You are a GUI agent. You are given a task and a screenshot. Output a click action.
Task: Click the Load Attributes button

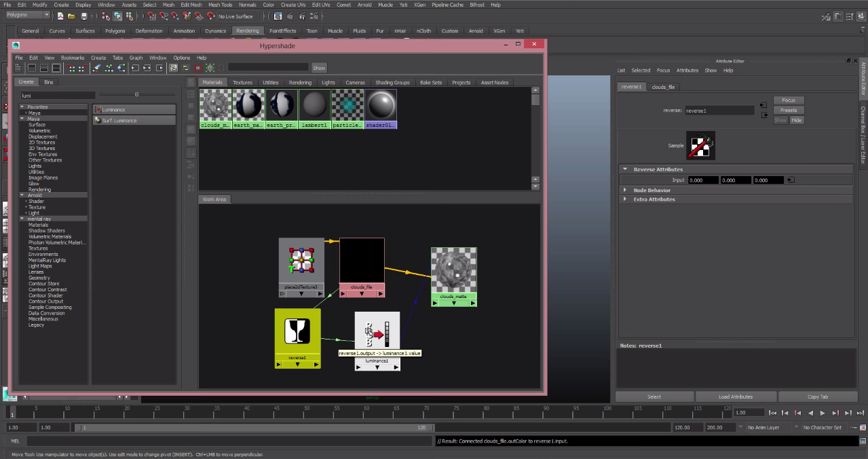pos(736,397)
